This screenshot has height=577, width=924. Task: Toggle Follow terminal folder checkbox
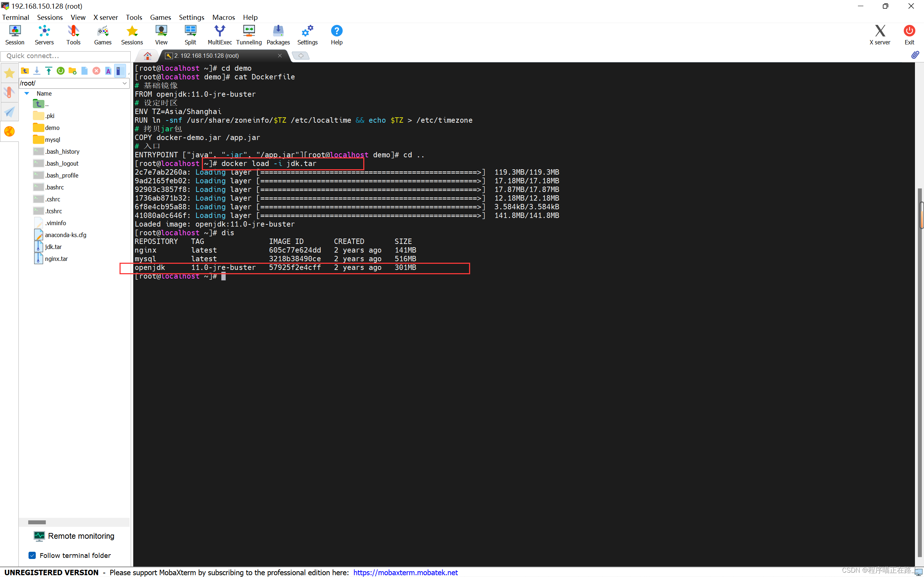coord(32,555)
